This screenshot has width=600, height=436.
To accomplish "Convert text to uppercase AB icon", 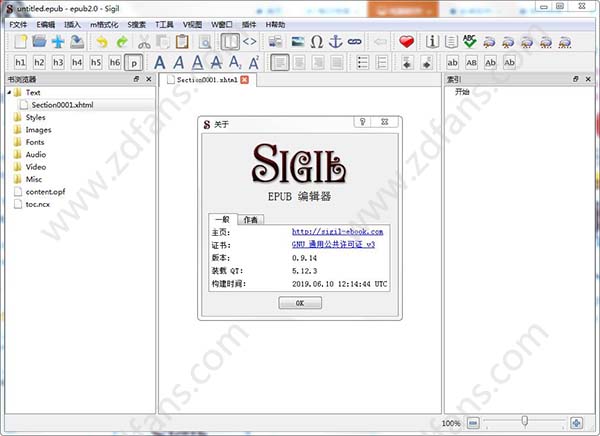I will tap(471, 62).
